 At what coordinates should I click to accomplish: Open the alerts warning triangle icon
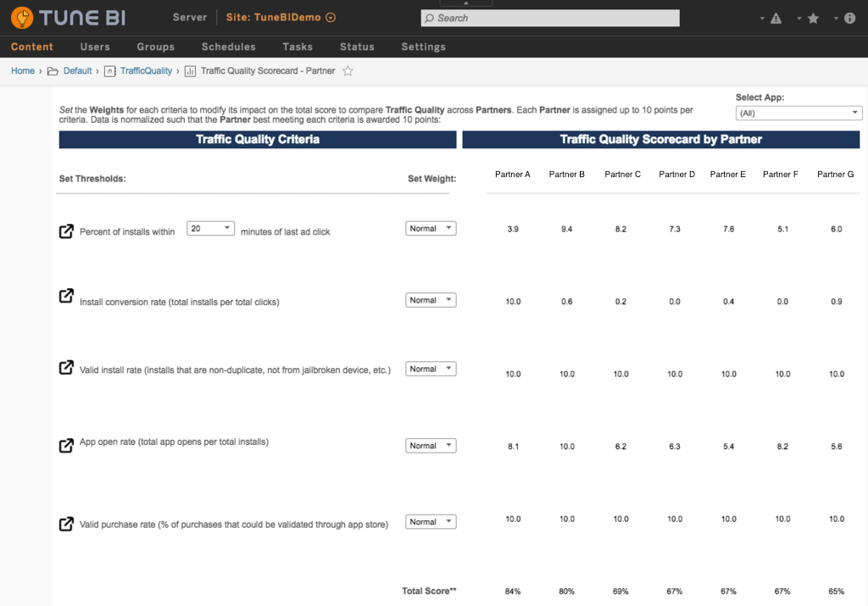pyautogui.click(x=776, y=19)
